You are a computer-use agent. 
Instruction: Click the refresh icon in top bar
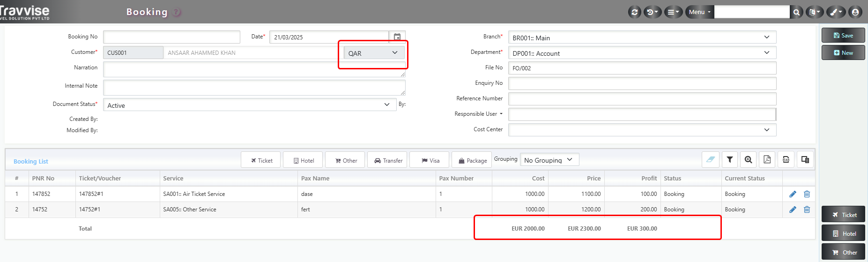(635, 12)
